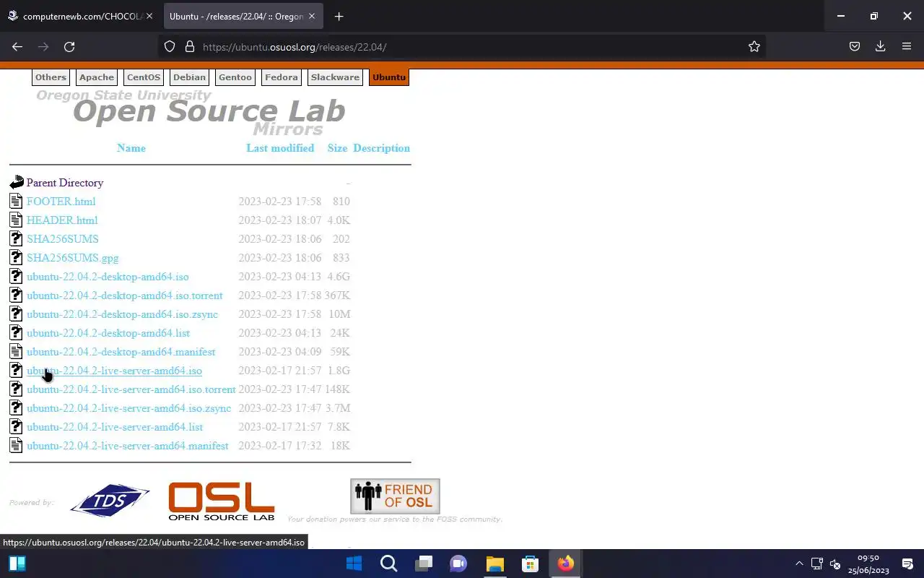Image resolution: width=924 pixels, height=578 pixels.
Task: Click the Parent Directory folder icon
Action: click(17, 183)
